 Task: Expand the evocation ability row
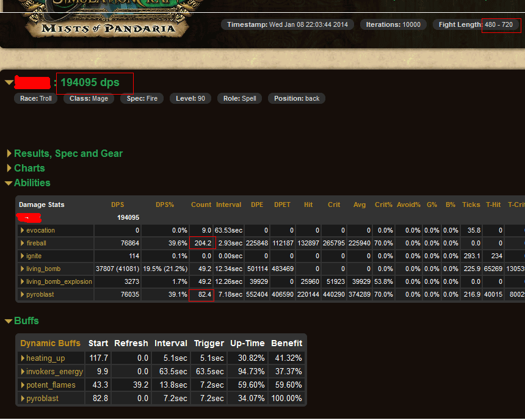click(x=22, y=230)
